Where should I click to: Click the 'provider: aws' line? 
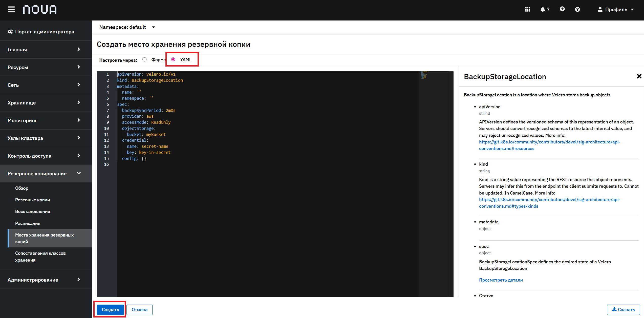click(138, 116)
